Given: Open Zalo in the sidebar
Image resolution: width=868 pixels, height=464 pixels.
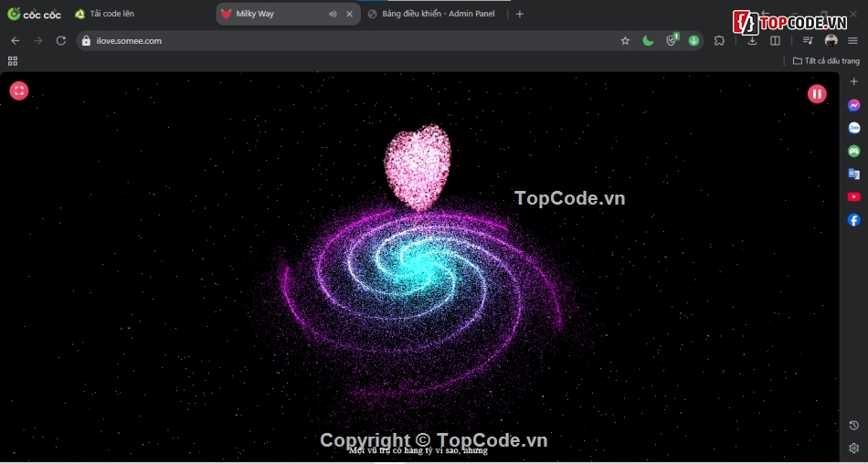Looking at the screenshot, I should click(x=853, y=128).
